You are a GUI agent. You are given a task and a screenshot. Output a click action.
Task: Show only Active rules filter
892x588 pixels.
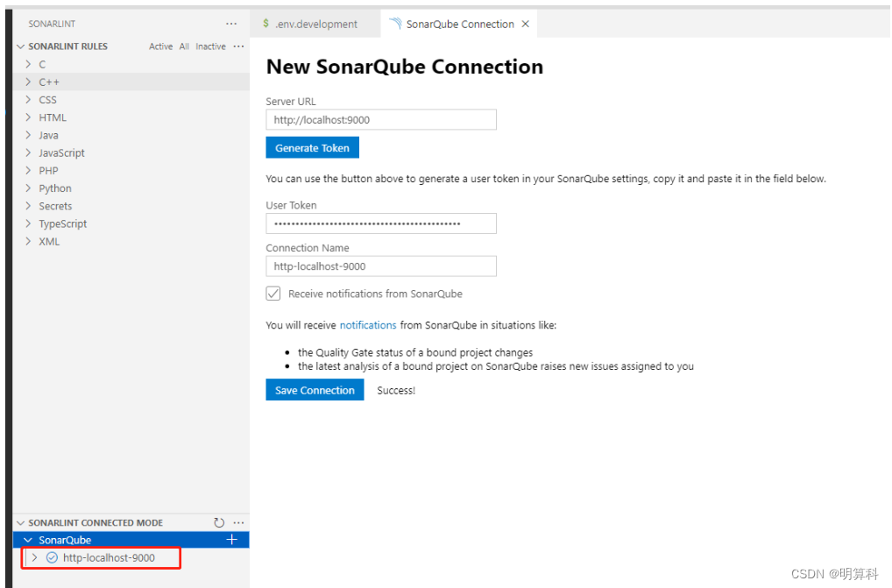click(x=160, y=46)
